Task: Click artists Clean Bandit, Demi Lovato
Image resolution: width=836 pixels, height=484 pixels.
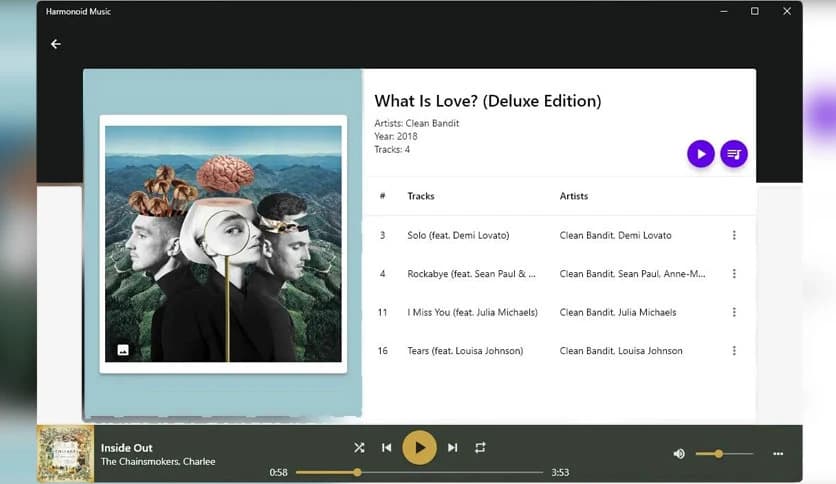Action: coord(615,235)
